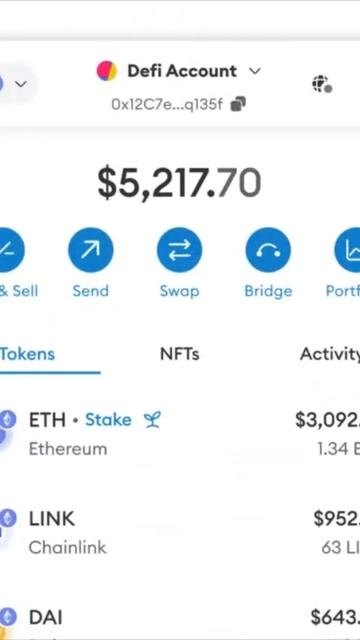Screen dimensions: 360x640
Task: Open the DAI token row
Action: [180, 620]
